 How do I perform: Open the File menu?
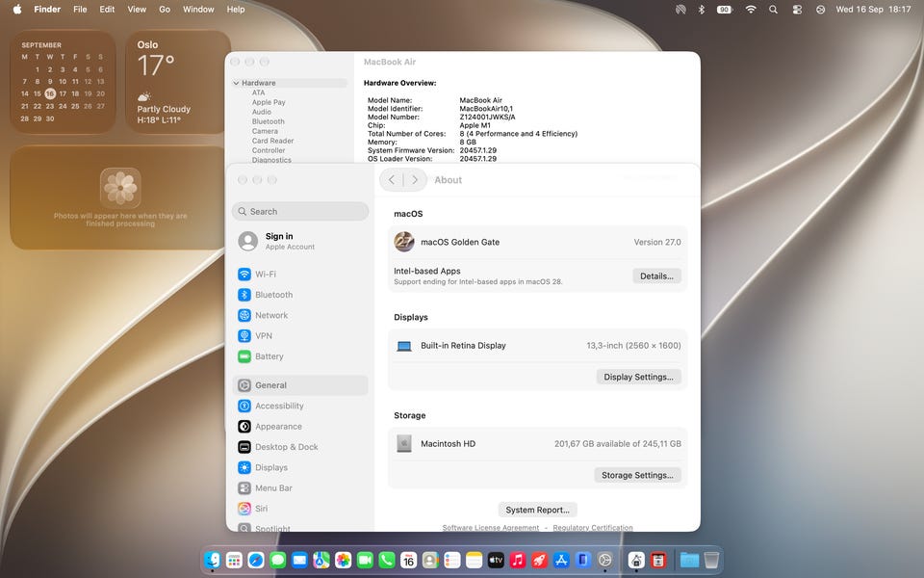[x=80, y=10]
